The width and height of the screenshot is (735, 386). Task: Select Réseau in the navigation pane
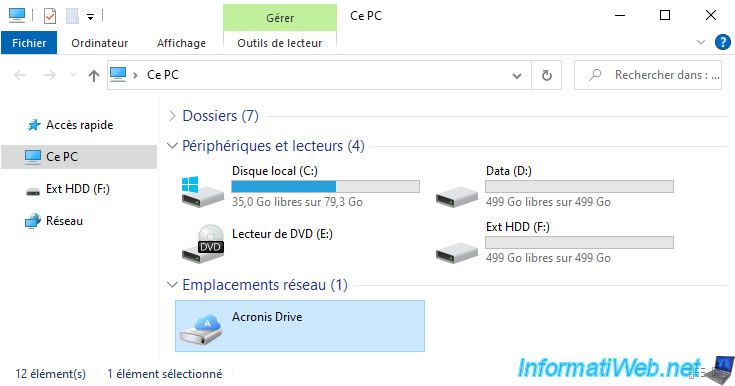pos(64,221)
